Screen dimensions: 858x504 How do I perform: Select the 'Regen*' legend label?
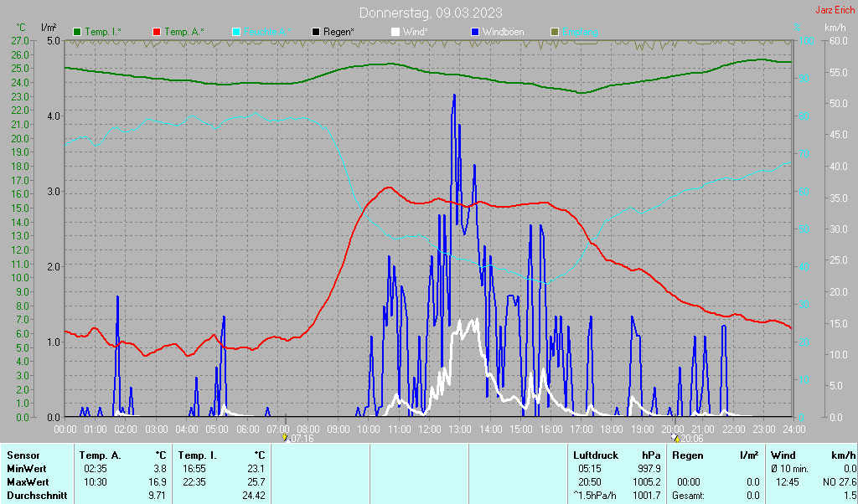(339, 33)
